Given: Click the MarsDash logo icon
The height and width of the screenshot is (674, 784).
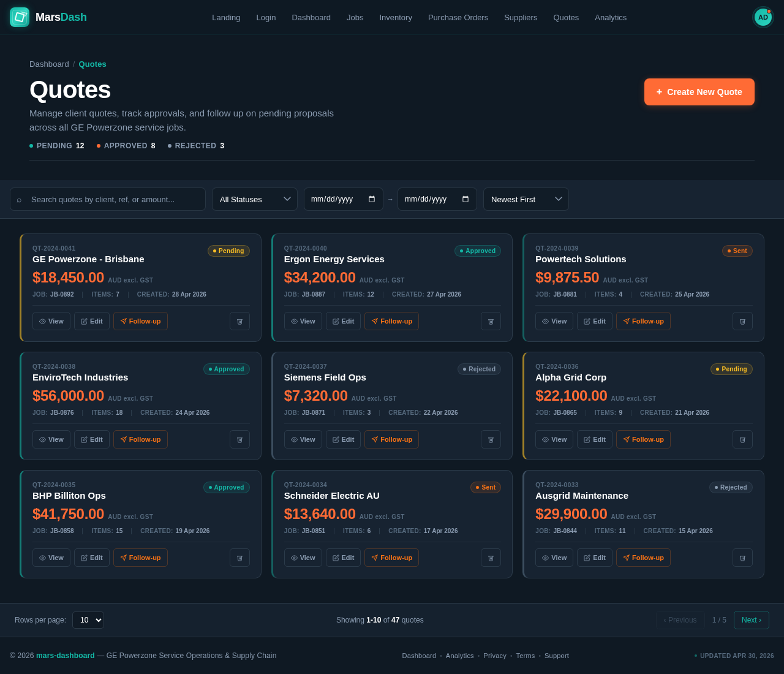Looking at the screenshot, I should point(20,17).
